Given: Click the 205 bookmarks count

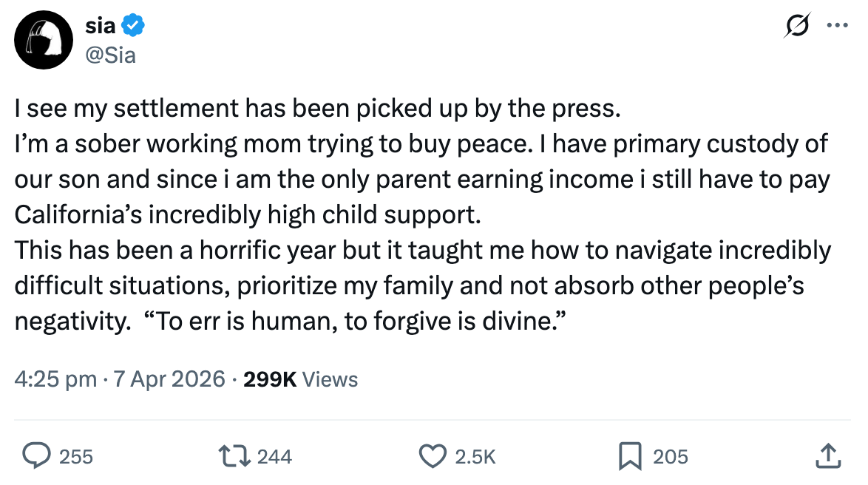Looking at the screenshot, I should pyautogui.click(x=670, y=457).
